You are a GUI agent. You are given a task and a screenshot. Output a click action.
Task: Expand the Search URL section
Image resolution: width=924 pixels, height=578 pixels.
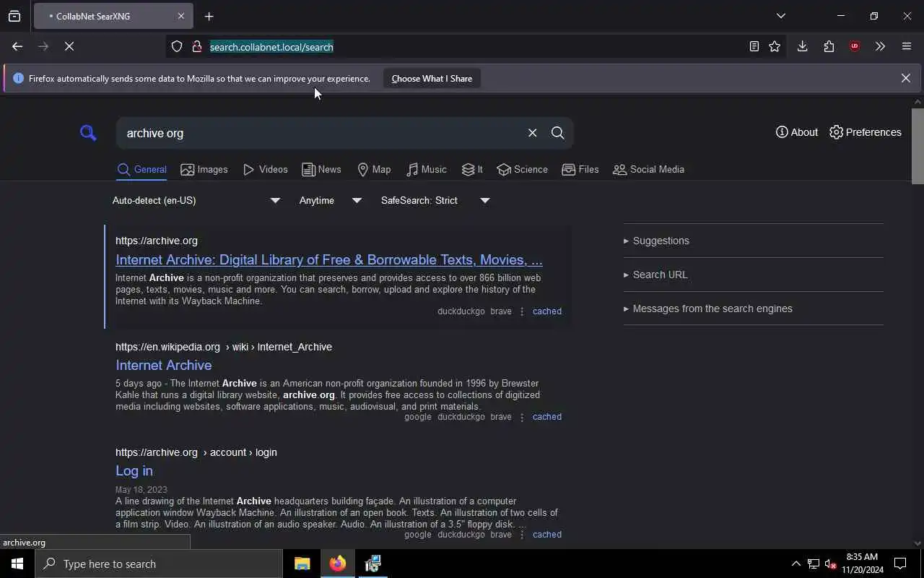[x=655, y=275]
